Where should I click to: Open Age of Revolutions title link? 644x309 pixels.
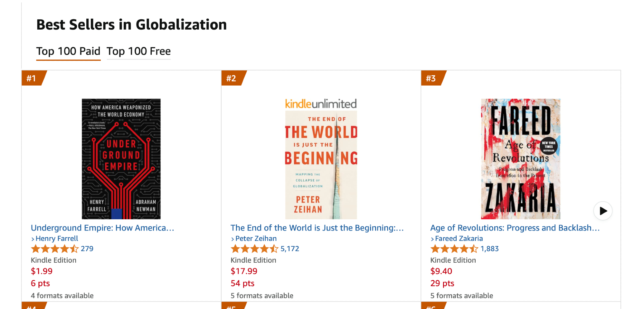tap(515, 228)
